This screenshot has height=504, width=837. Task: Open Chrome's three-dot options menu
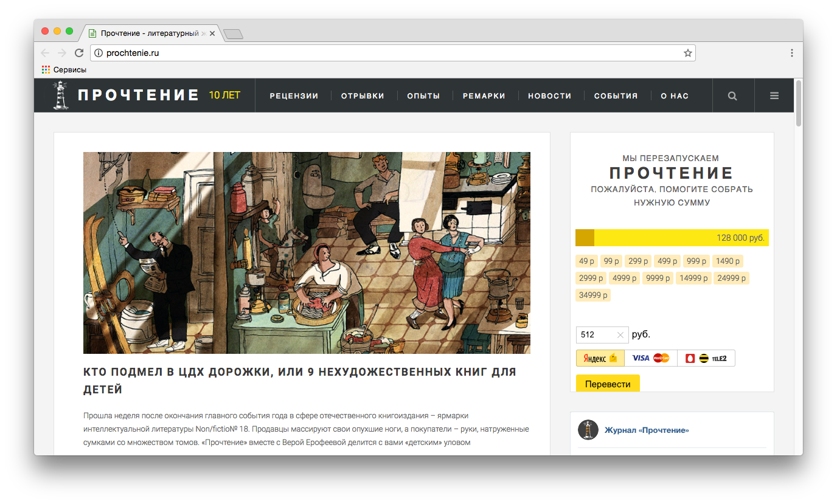pyautogui.click(x=791, y=53)
